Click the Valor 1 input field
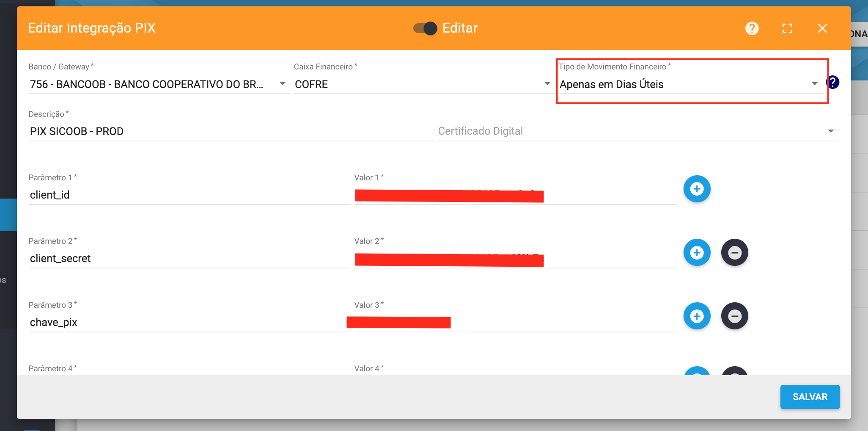868x431 pixels. 515,195
